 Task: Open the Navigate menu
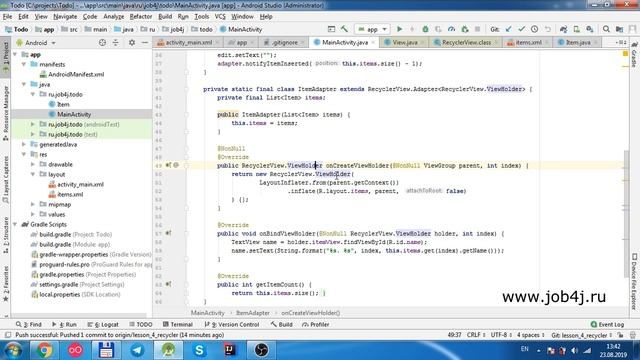click(65, 17)
